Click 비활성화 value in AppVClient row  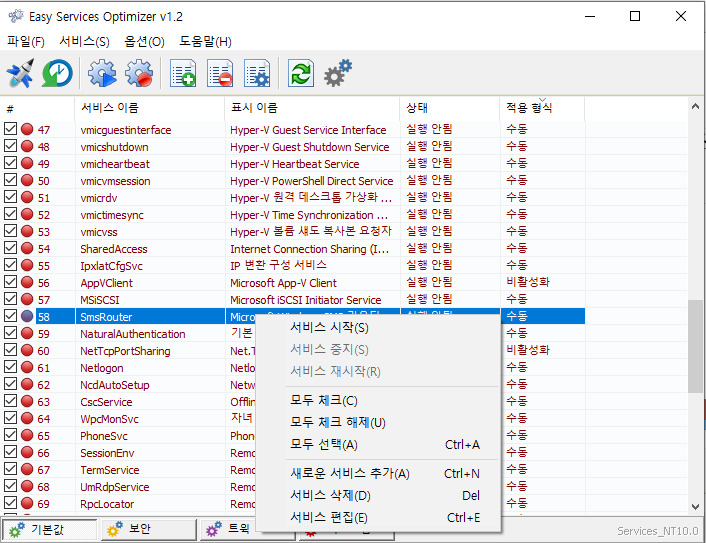528,282
